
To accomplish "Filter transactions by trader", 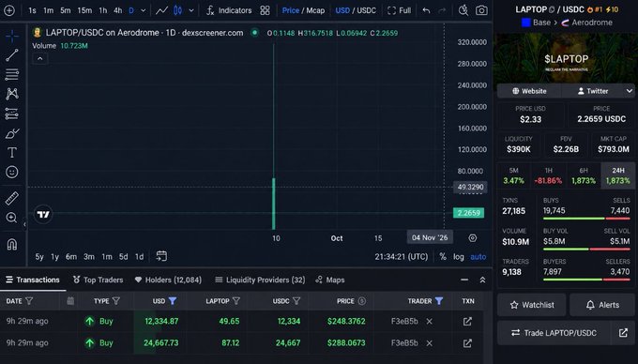I will 439,301.
